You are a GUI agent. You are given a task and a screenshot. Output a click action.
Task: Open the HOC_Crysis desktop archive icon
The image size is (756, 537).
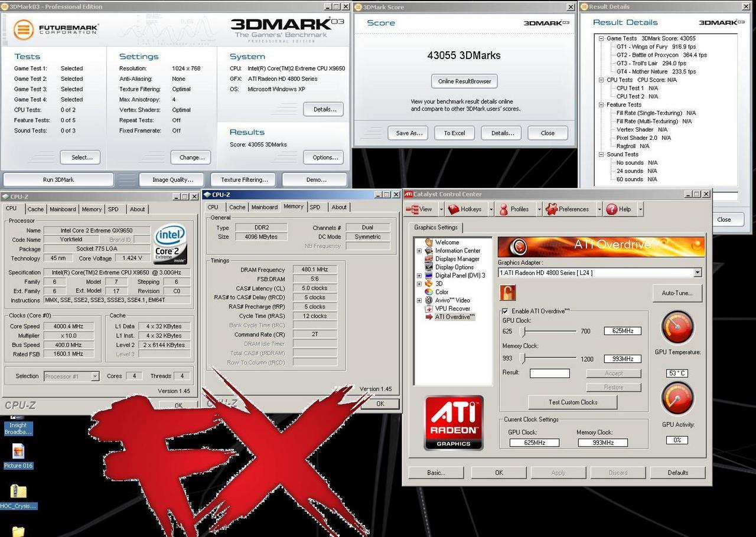[x=18, y=497]
